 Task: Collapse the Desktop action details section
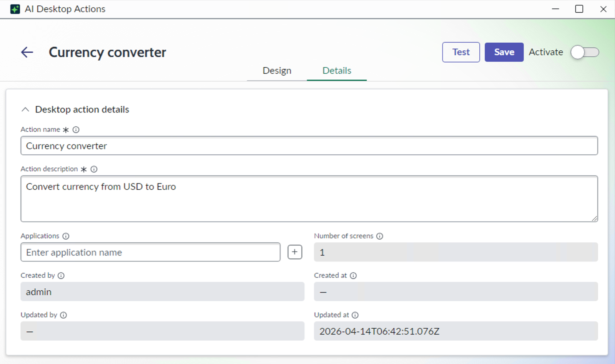point(25,110)
